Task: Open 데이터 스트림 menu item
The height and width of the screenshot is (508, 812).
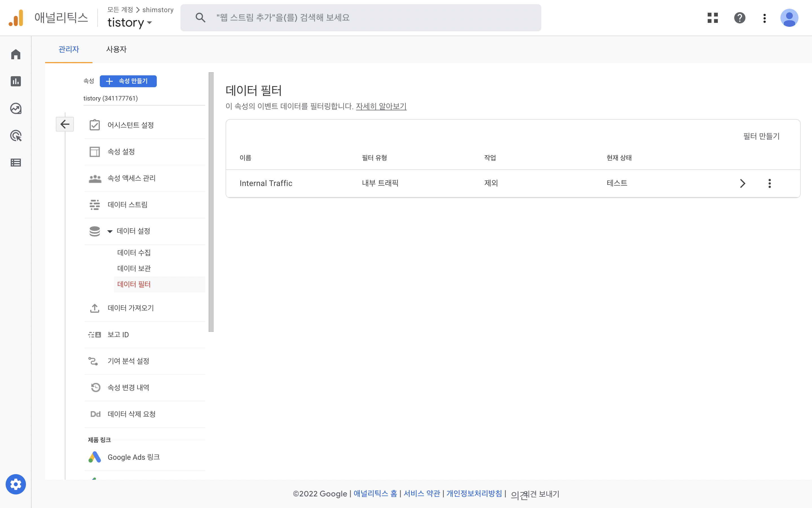Action: pyautogui.click(x=127, y=205)
